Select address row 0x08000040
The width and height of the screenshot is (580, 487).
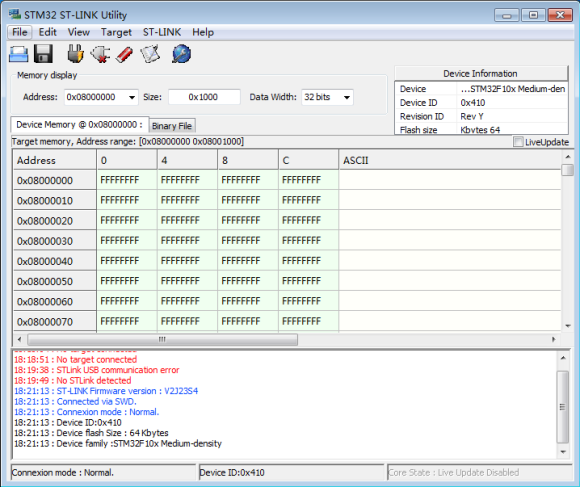click(55, 261)
